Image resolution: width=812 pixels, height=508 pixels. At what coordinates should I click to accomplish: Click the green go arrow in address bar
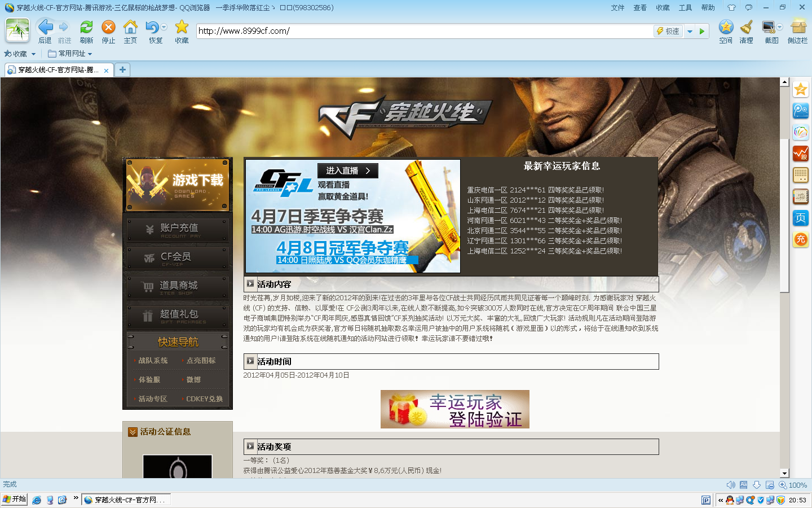tap(702, 31)
